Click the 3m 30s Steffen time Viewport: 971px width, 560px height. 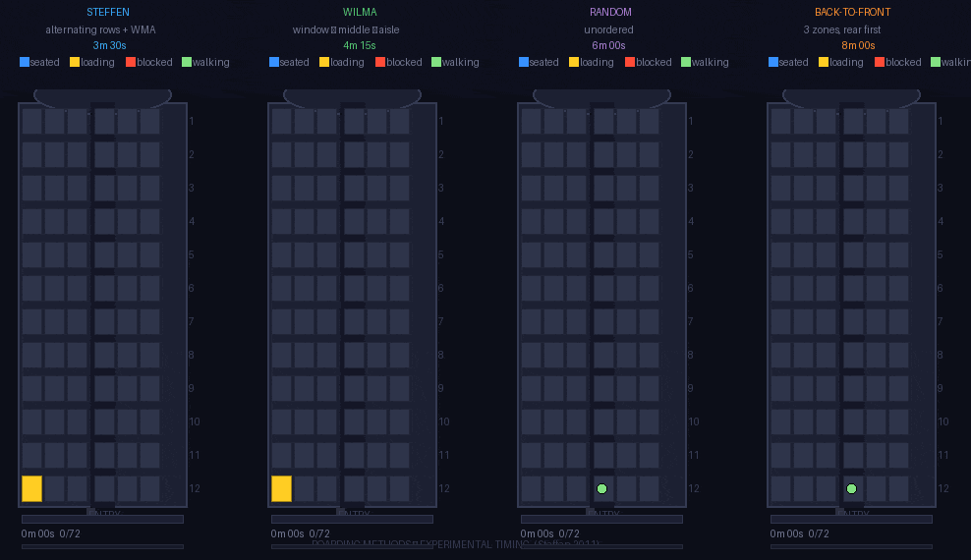pos(110,45)
